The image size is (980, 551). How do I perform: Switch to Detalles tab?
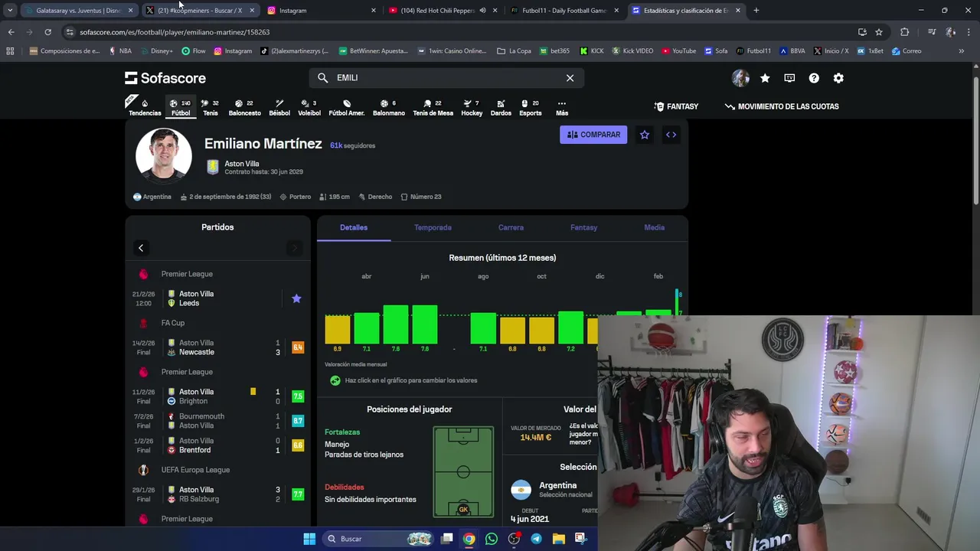pyautogui.click(x=354, y=227)
